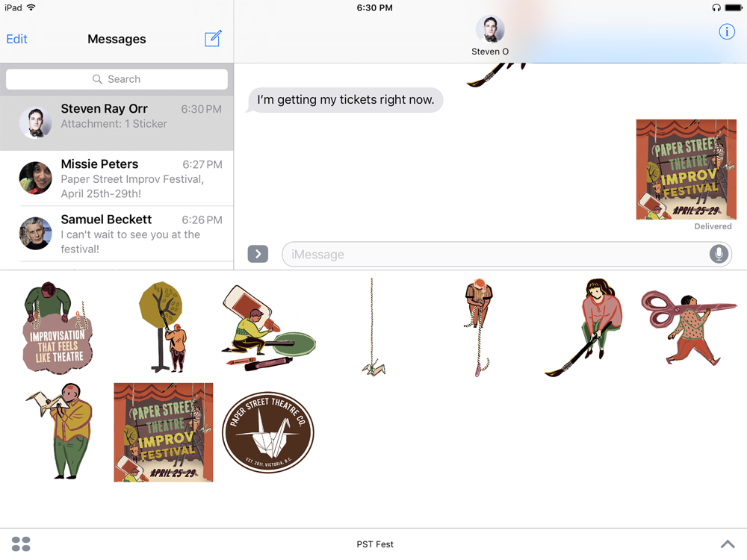The height and width of the screenshot is (560, 747).
Task: Select the Improv Festival poster sticker in drawer
Action: pos(164,432)
